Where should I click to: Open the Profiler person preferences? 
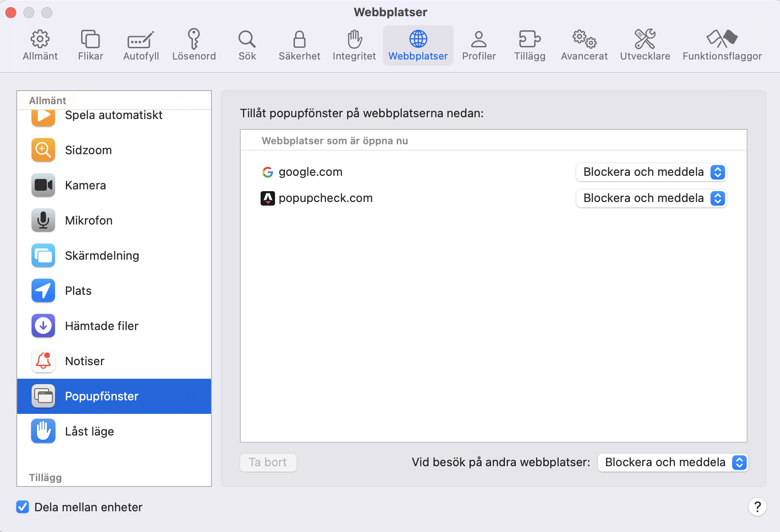pyautogui.click(x=479, y=45)
